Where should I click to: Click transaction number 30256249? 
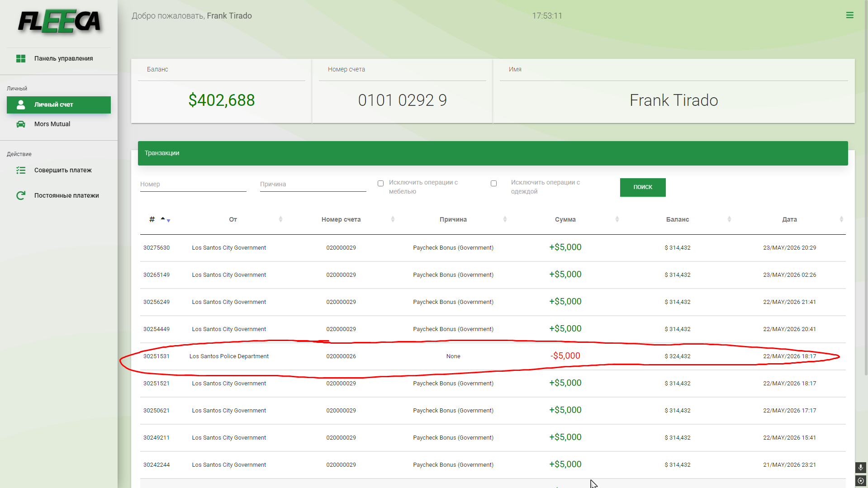[x=157, y=302]
